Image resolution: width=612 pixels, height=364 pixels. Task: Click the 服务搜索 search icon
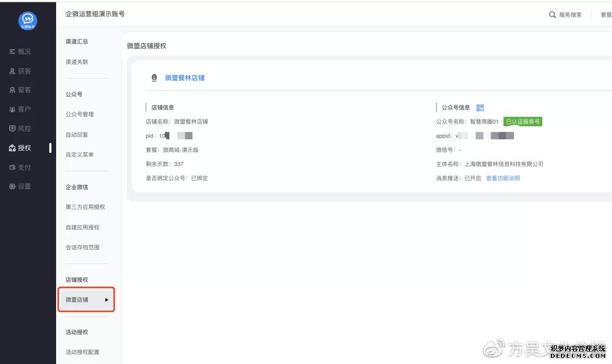coord(552,15)
